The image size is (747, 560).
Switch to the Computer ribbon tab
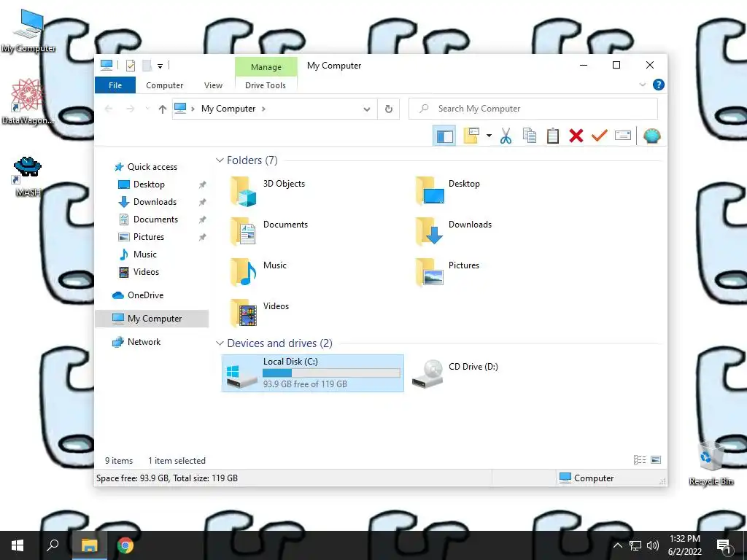(164, 85)
